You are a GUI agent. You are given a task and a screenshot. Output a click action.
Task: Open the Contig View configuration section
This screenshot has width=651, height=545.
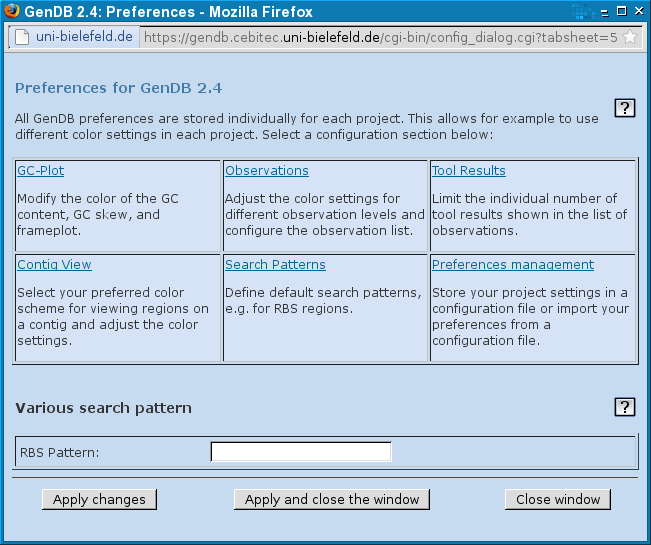pos(54,265)
